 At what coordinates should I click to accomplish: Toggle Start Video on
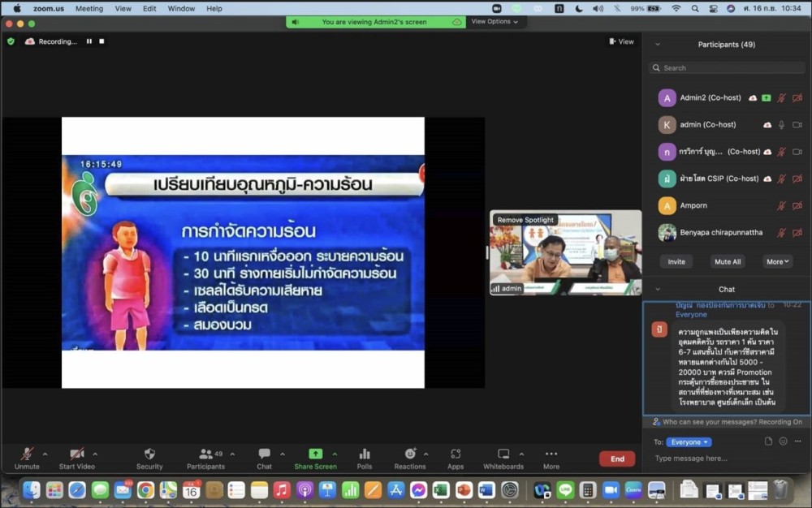click(x=77, y=454)
